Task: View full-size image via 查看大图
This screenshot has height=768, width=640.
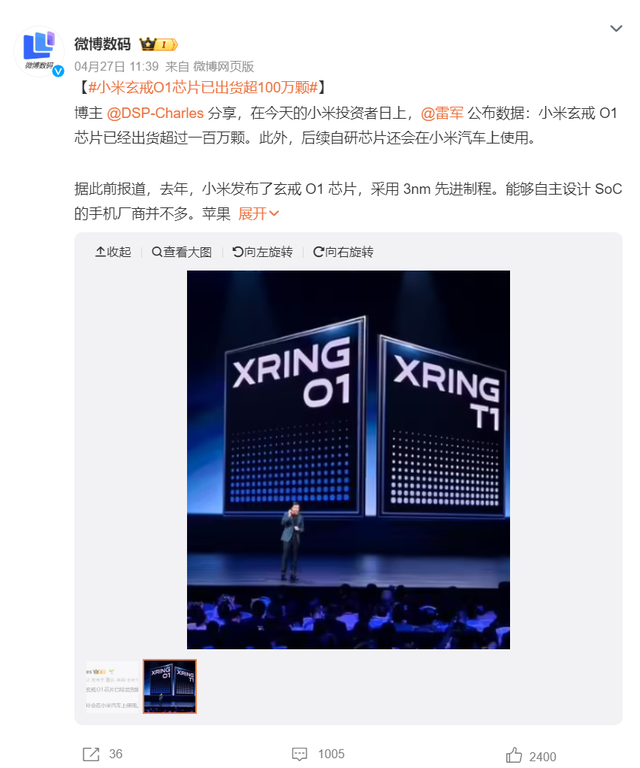Action: [x=182, y=252]
